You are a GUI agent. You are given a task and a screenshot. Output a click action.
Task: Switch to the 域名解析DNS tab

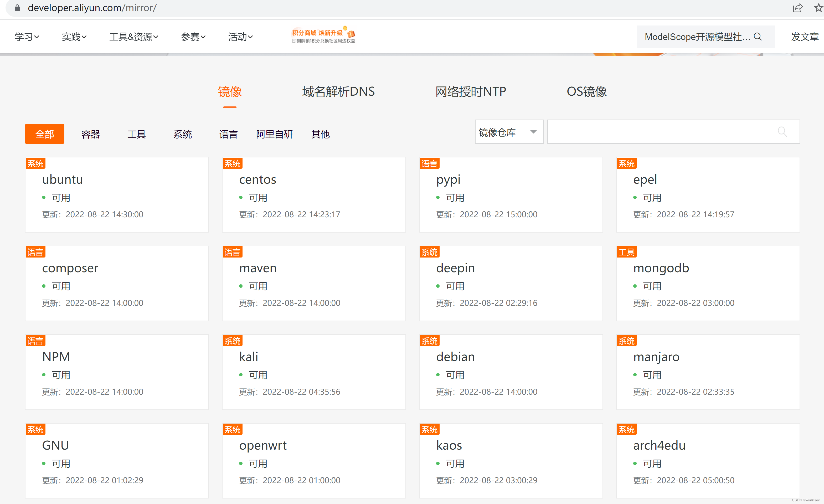tap(338, 91)
